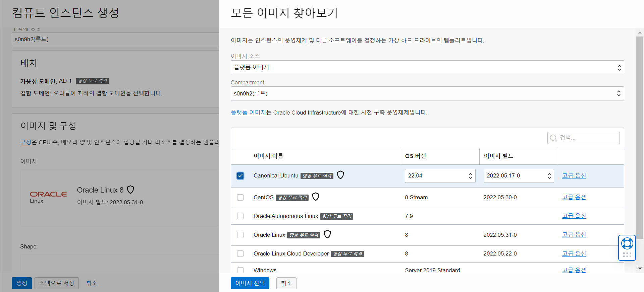Check the CentOS image checkbox
644x292 pixels.
pyautogui.click(x=240, y=198)
